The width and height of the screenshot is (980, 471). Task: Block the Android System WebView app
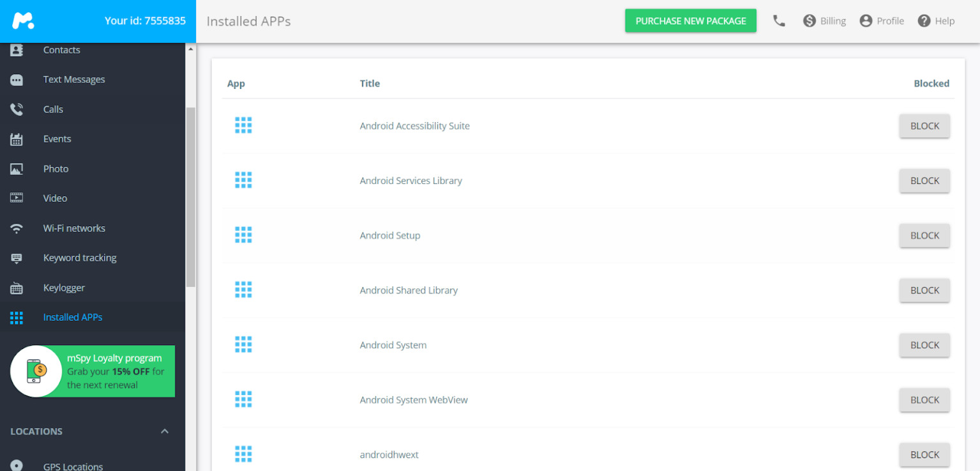(924, 400)
